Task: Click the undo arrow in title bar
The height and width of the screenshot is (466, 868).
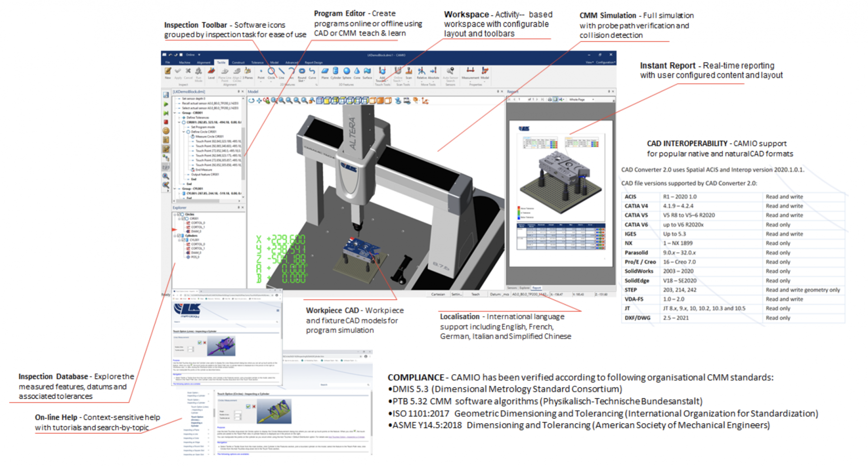Action: tap(170, 55)
